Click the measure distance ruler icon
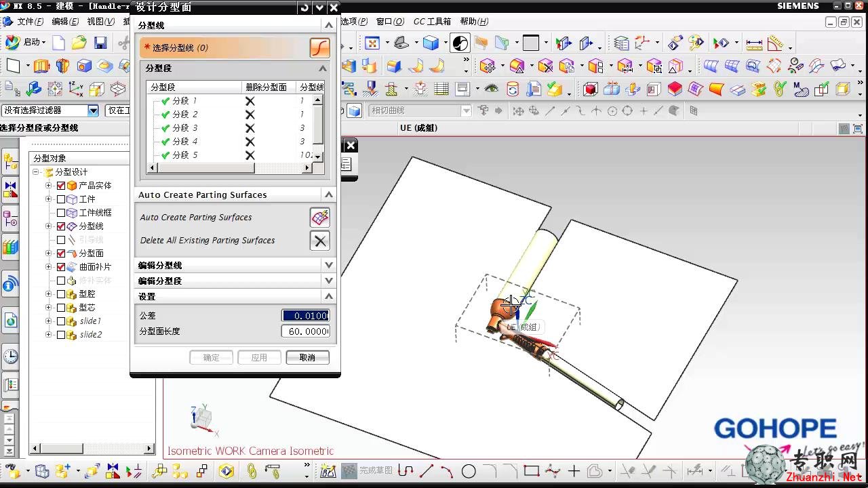 pos(754,43)
